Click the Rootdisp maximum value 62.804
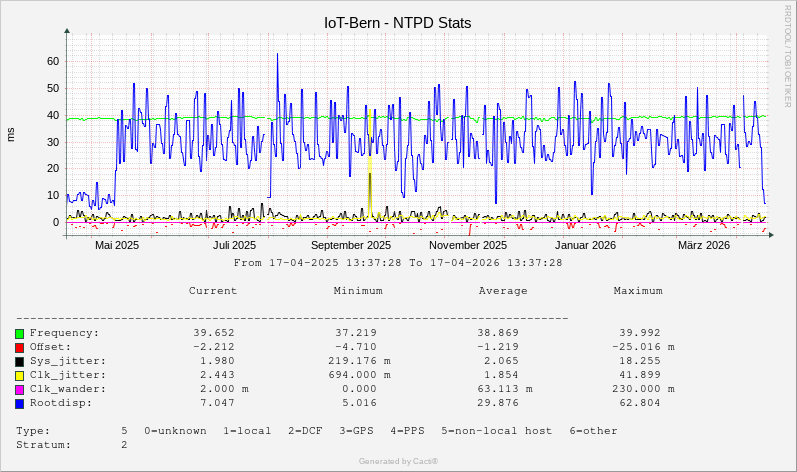 coord(640,403)
